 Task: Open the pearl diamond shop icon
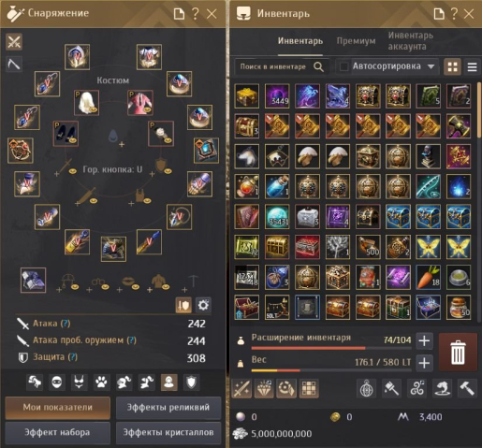pos(264,388)
